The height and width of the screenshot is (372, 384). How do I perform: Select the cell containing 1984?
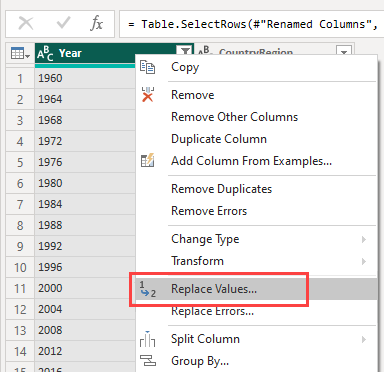coord(85,204)
